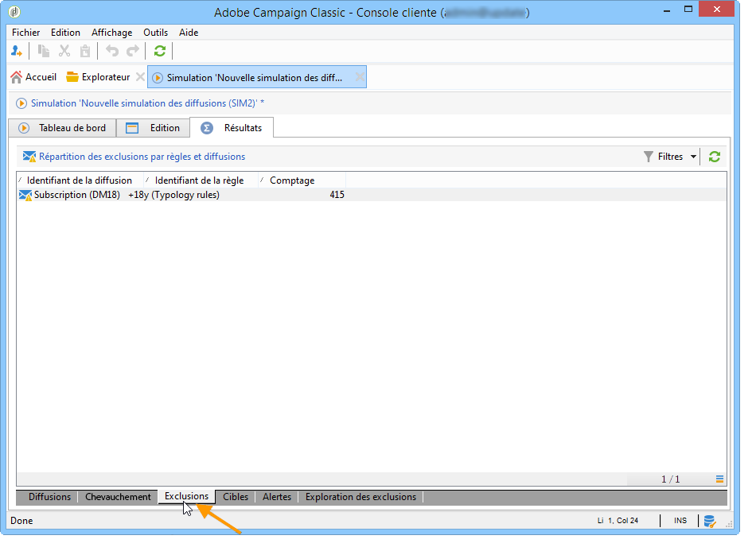Click the cut scissors icon

64,51
